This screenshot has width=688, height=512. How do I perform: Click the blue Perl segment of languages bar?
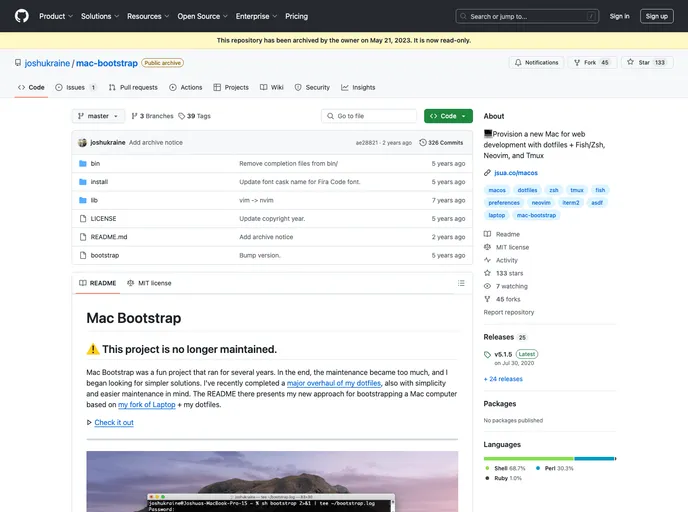pos(594,458)
